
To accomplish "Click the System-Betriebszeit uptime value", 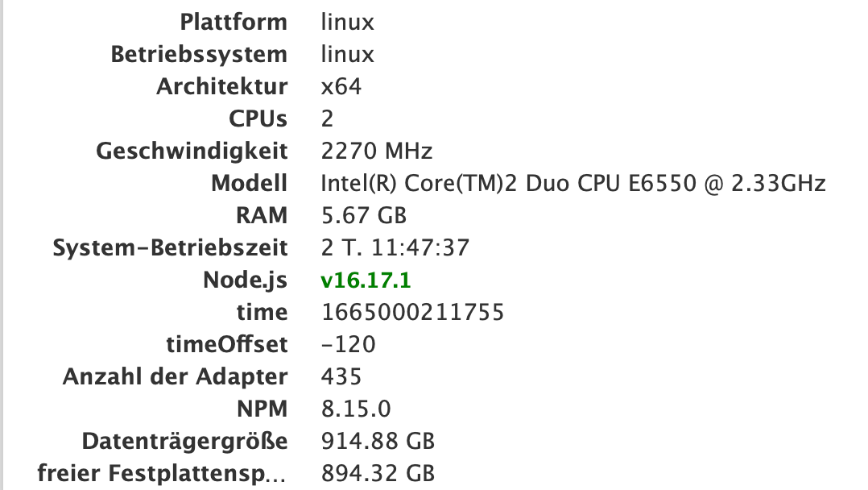I will 395,248.
